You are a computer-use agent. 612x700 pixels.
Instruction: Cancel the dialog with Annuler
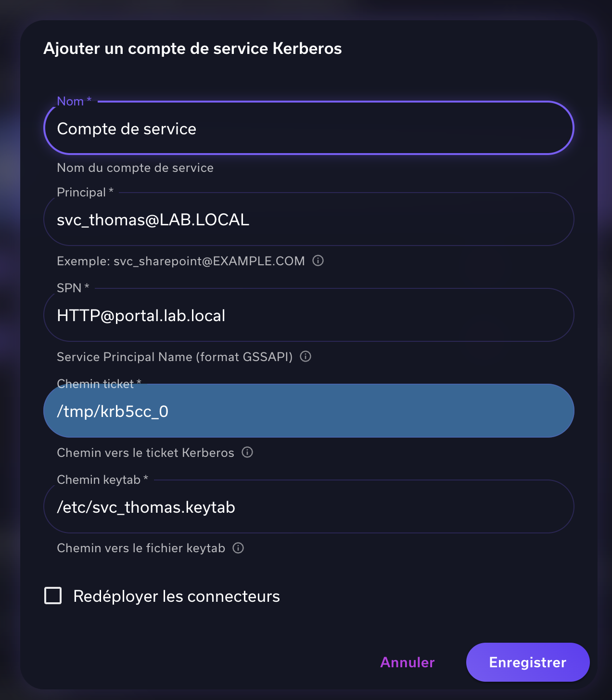407,662
